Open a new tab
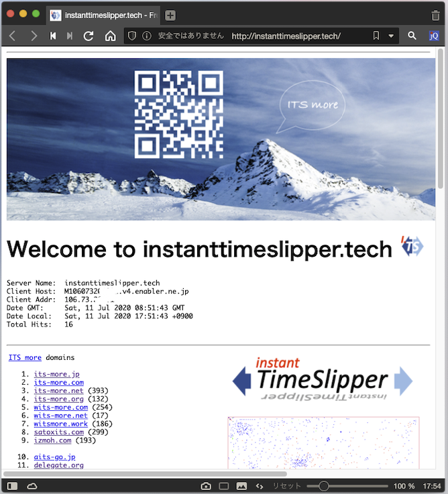The image size is (448, 494). pos(170,15)
